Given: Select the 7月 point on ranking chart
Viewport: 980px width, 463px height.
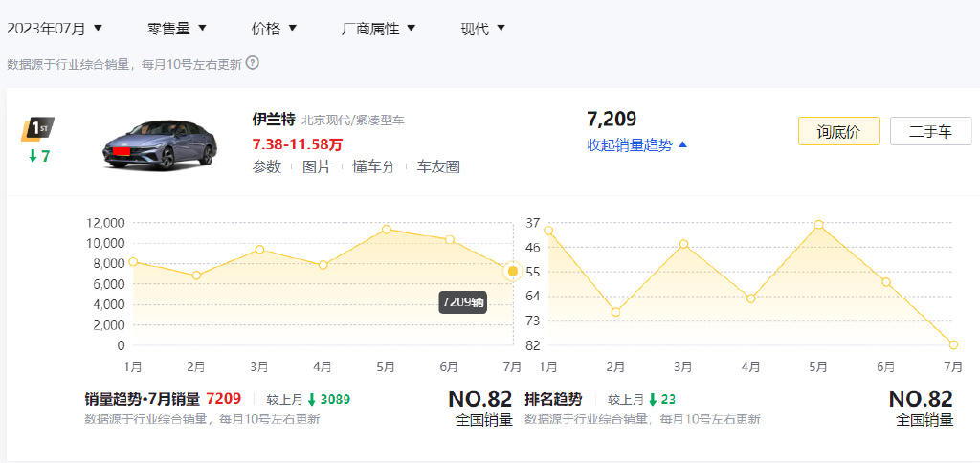Looking at the screenshot, I should pos(953,345).
